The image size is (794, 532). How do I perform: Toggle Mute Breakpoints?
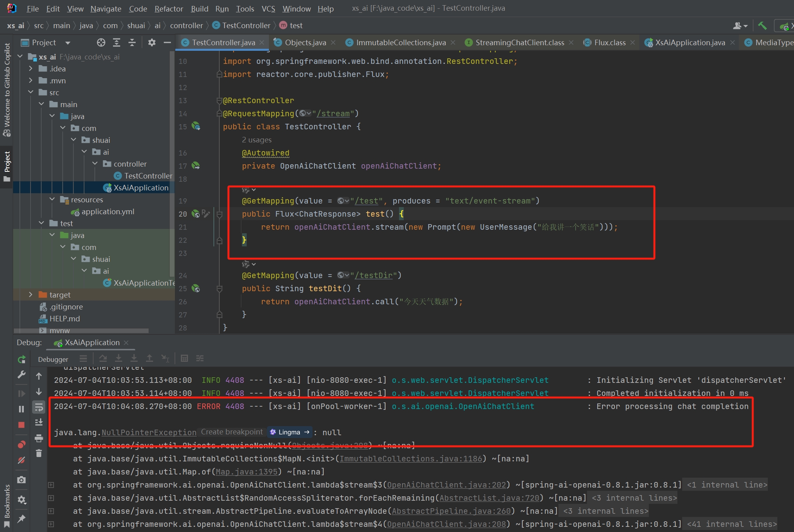pyautogui.click(x=22, y=460)
